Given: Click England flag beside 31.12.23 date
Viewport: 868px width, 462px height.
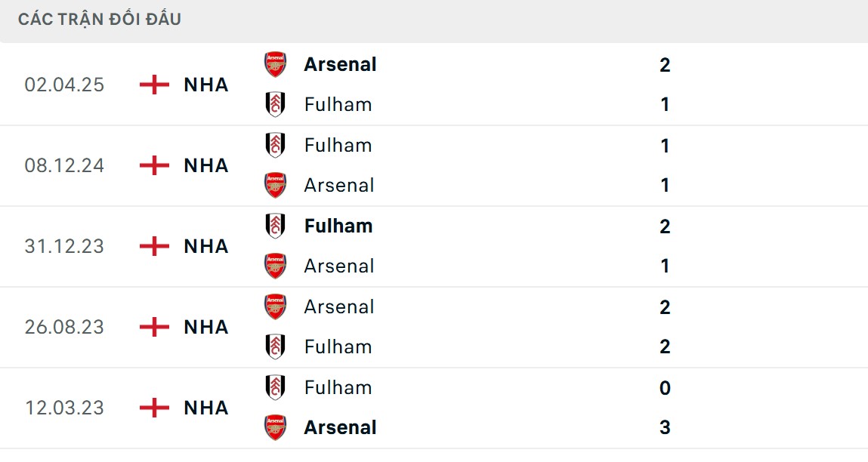Looking at the screenshot, I should [154, 246].
